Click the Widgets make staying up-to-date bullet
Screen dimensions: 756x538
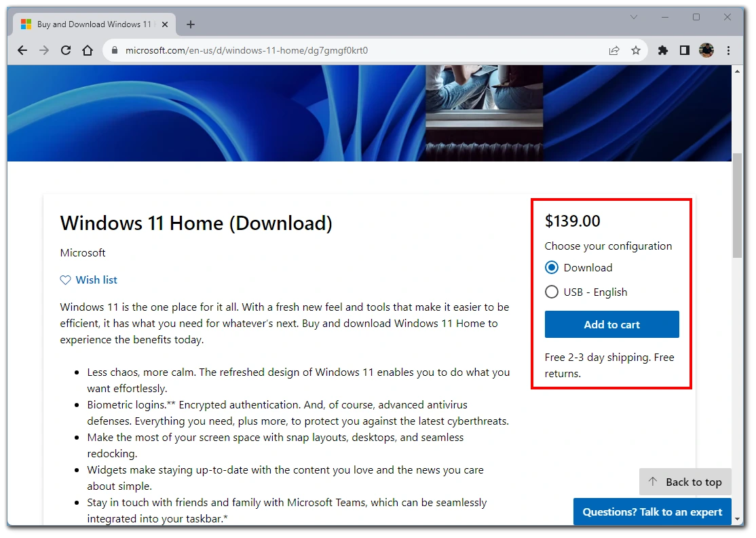(286, 478)
